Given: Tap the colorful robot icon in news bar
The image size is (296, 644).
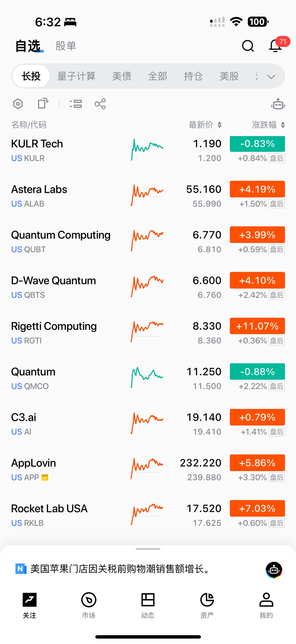Looking at the screenshot, I should pos(274,570).
